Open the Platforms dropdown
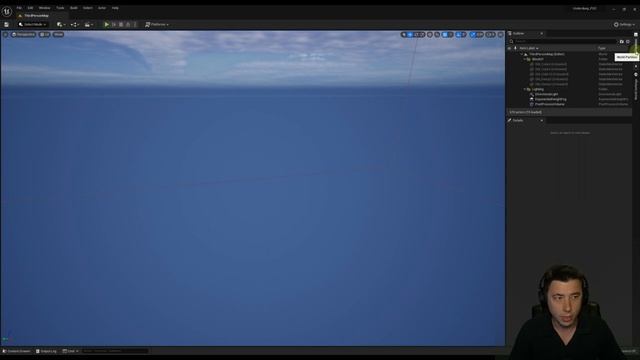 [157, 24]
